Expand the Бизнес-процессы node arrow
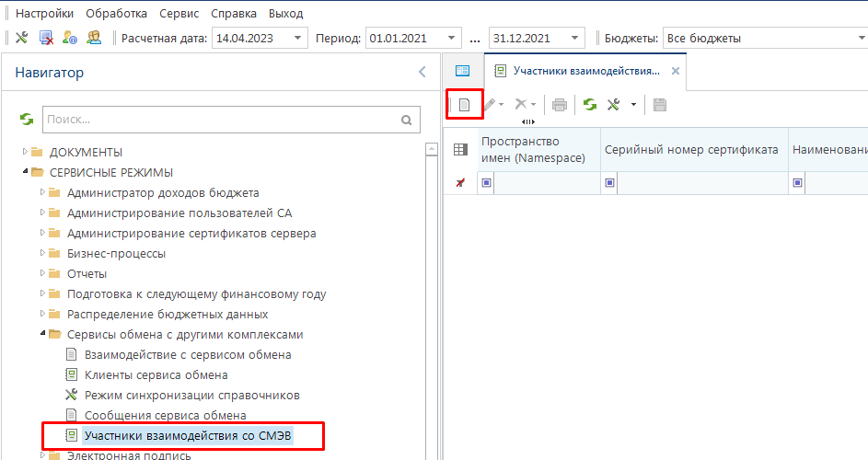The width and height of the screenshot is (868, 460). tap(42, 253)
